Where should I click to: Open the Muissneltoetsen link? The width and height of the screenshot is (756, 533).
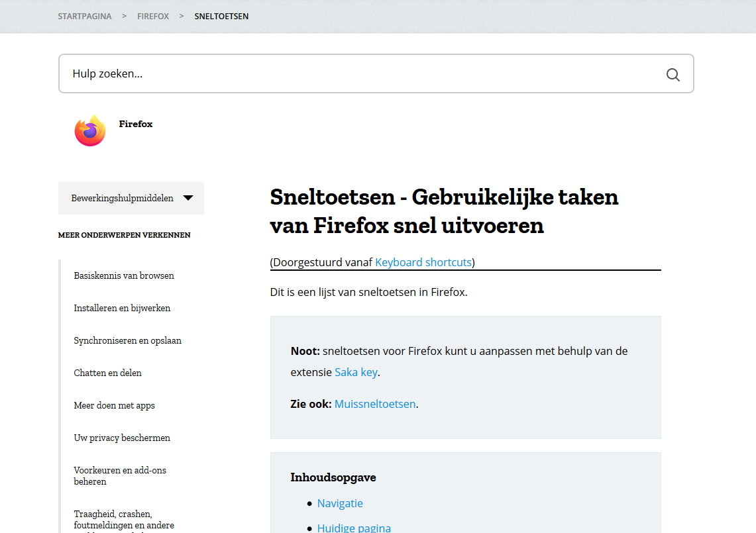click(x=375, y=404)
